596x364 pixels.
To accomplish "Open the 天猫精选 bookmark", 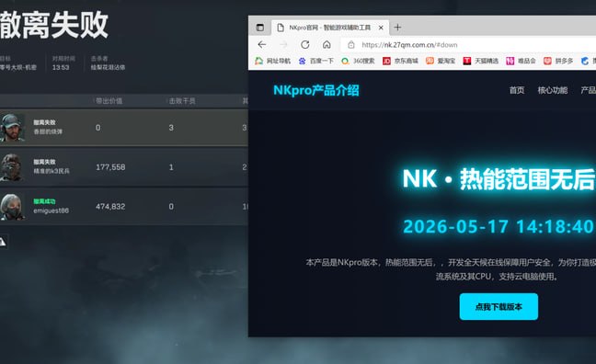I will coord(481,61).
